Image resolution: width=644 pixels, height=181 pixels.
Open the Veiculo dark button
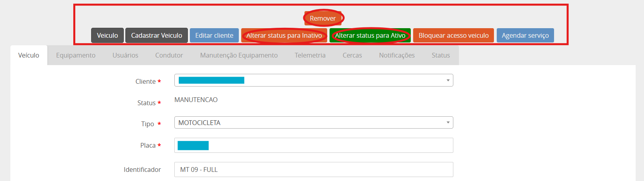click(x=107, y=35)
